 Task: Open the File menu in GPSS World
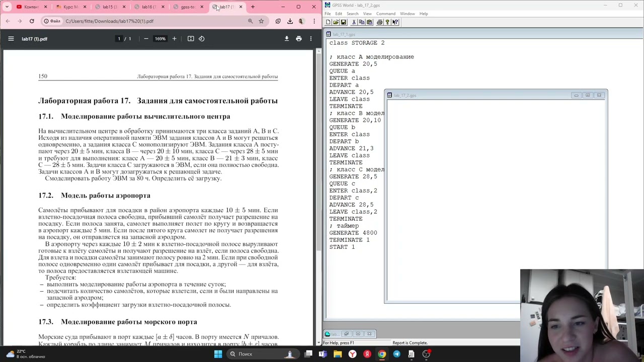click(328, 14)
